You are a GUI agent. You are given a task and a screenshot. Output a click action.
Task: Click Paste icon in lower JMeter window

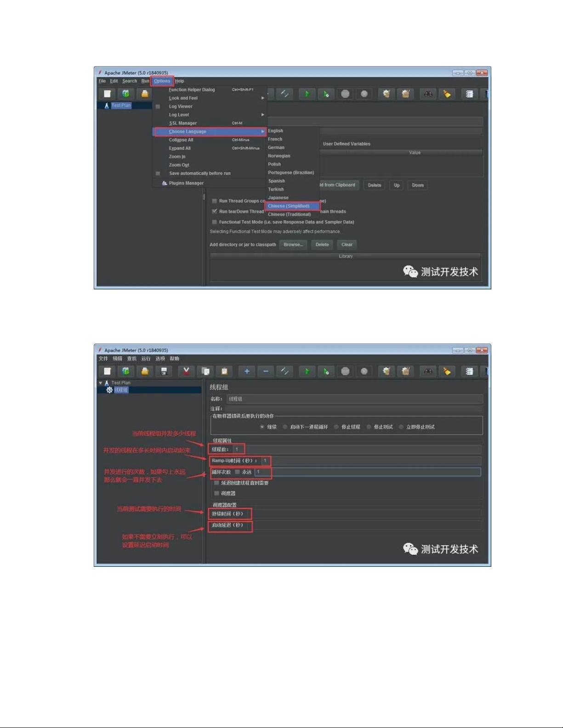click(x=224, y=371)
